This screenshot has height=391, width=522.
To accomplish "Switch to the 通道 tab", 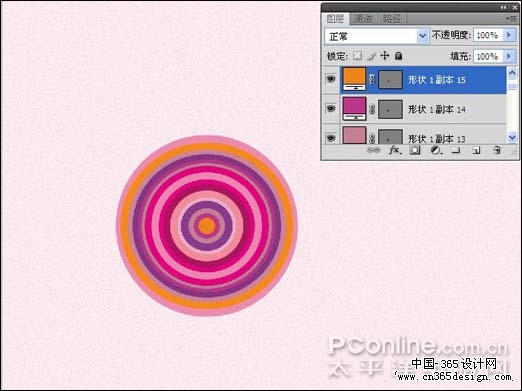I will (363, 19).
